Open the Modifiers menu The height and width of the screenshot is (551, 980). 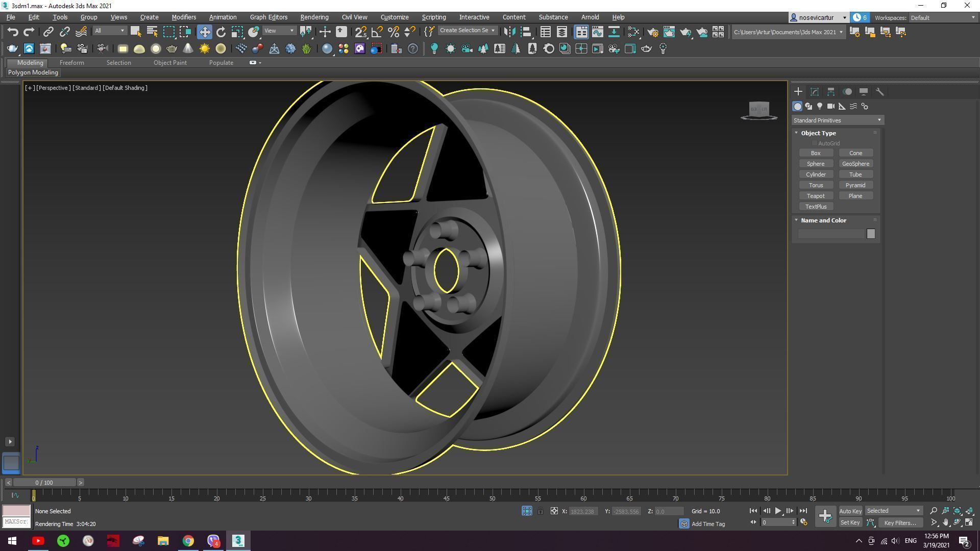point(184,17)
